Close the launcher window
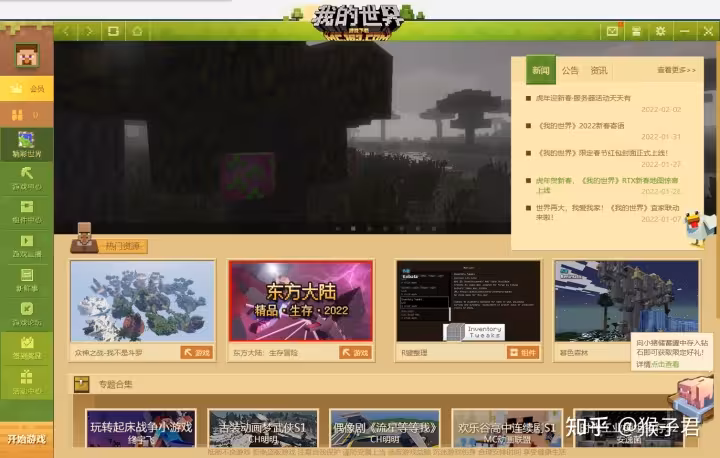Image resolution: width=720 pixels, height=458 pixels. tap(708, 31)
